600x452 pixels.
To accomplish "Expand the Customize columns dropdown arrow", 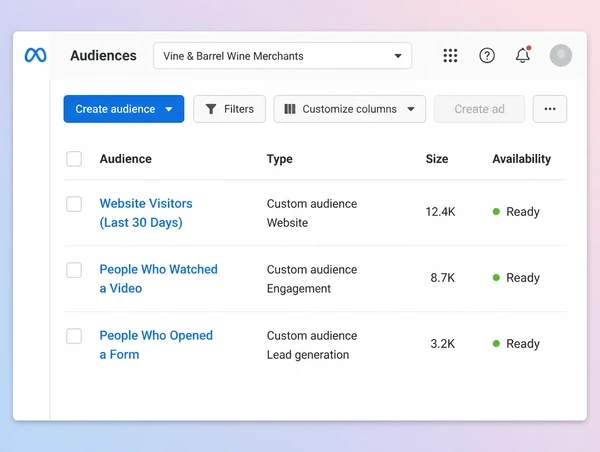I will click(411, 109).
